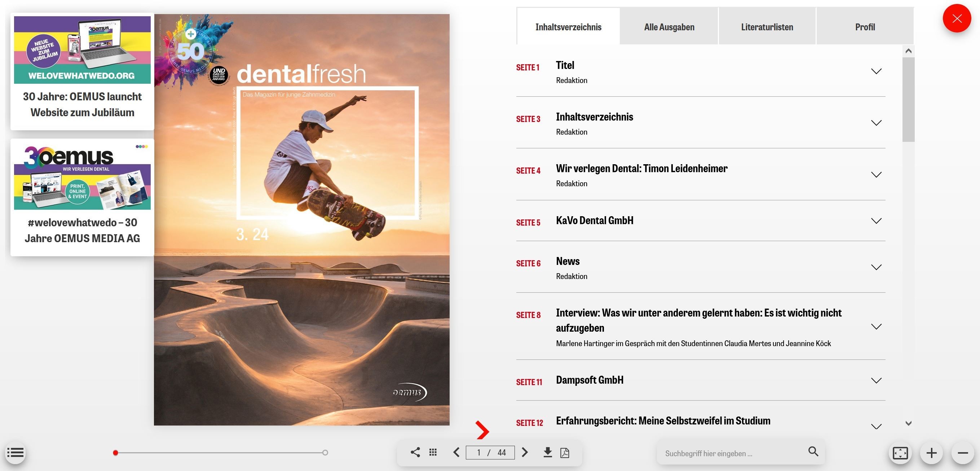Click the contents list scrollbar thumb
Screen dimensions: 980x471
point(908,99)
